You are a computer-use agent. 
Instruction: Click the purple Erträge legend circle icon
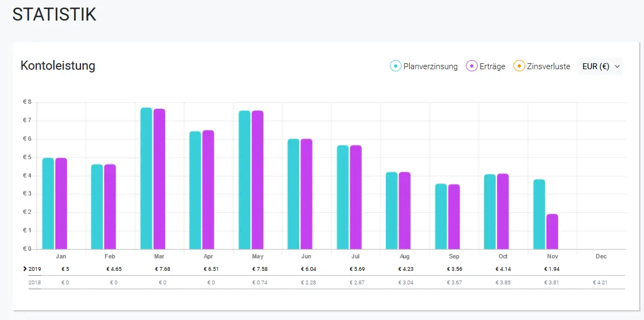point(471,66)
